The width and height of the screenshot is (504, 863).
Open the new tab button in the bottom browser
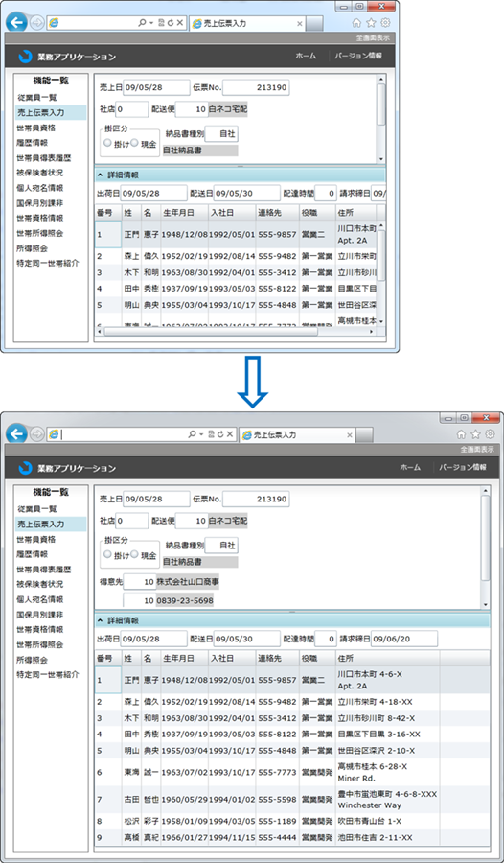coord(364,435)
